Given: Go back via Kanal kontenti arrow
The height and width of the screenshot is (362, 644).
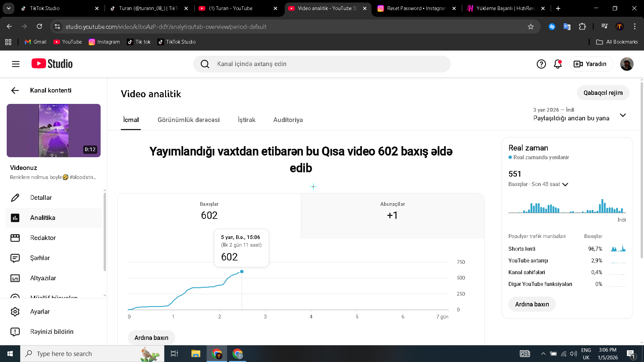Looking at the screenshot, I should click(x=15, y=90).
